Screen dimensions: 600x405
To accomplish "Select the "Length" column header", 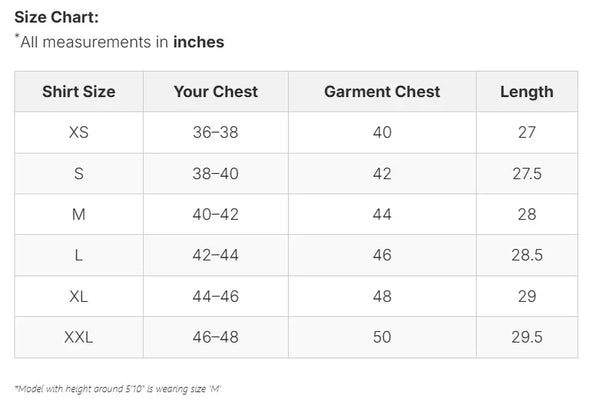I will click(x=527, y=91).
